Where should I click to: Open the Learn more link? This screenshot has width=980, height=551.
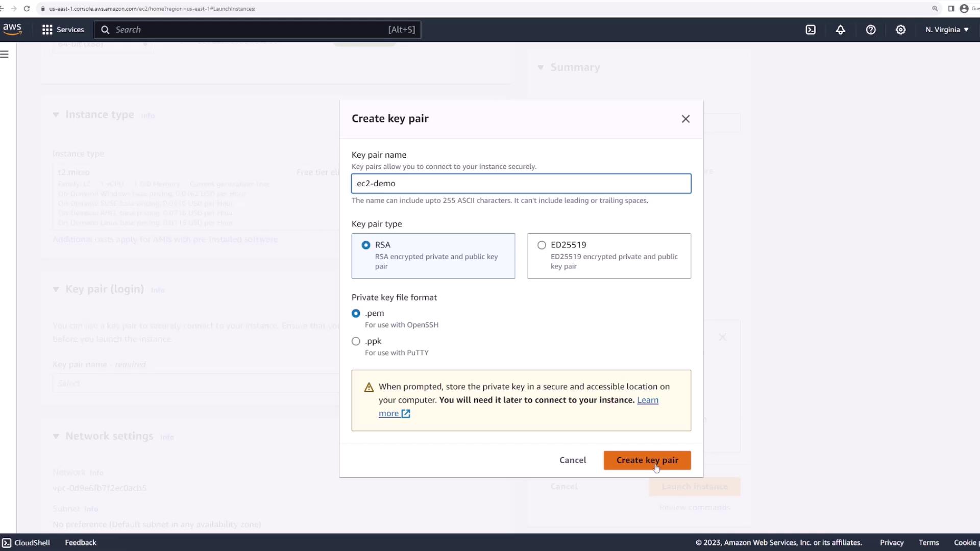coord(647,400)
